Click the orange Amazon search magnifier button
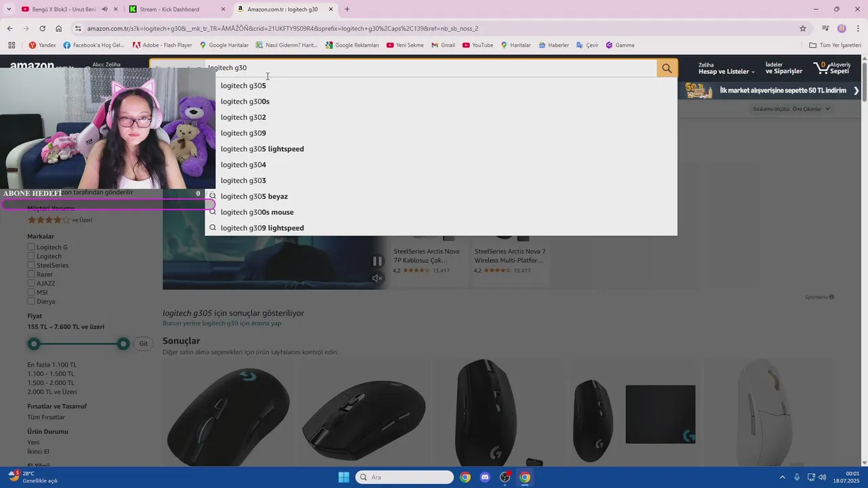Screen dimensions: 868x488 coord(667,68)
